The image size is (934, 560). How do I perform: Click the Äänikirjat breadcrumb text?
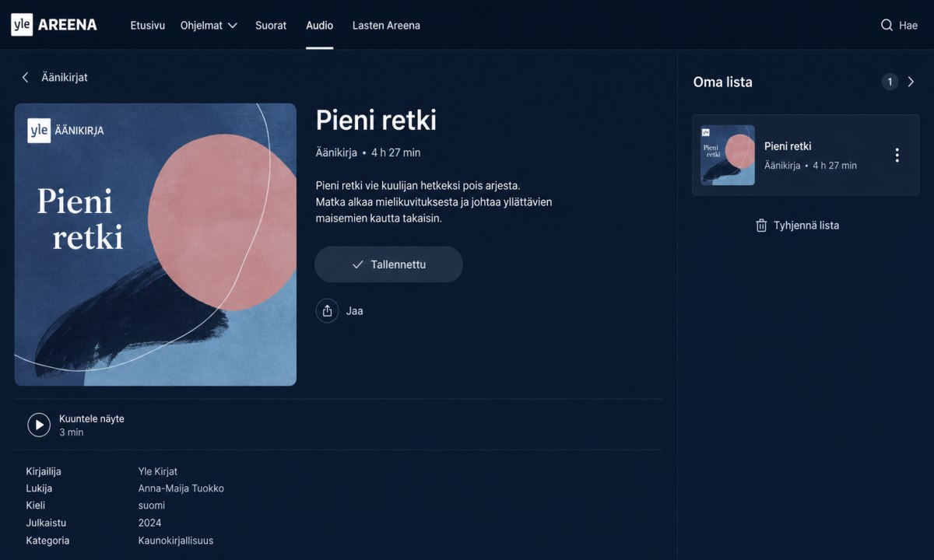pyautogui.click(x=65, y=77)
